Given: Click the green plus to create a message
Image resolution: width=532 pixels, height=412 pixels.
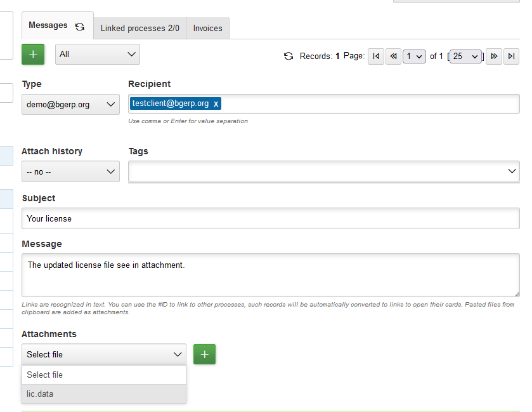Looking at the screenshot, I should click(x=33, y=55).
